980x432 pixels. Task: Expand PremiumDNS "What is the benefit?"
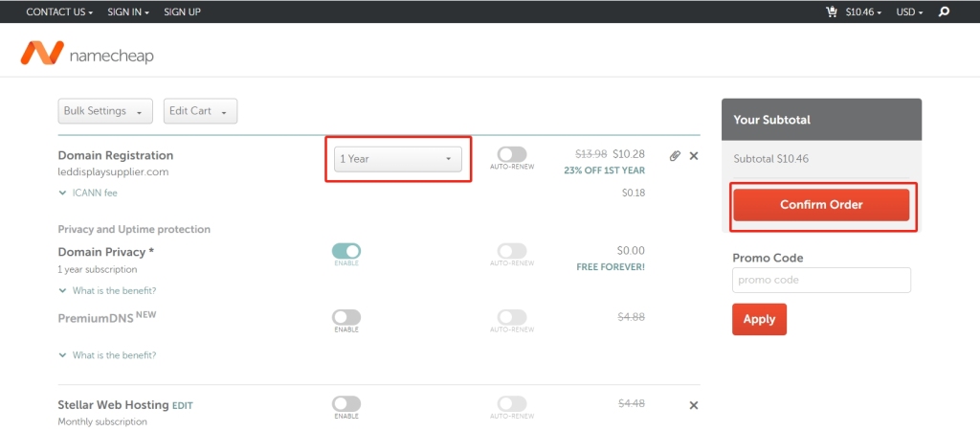(107, 355)
